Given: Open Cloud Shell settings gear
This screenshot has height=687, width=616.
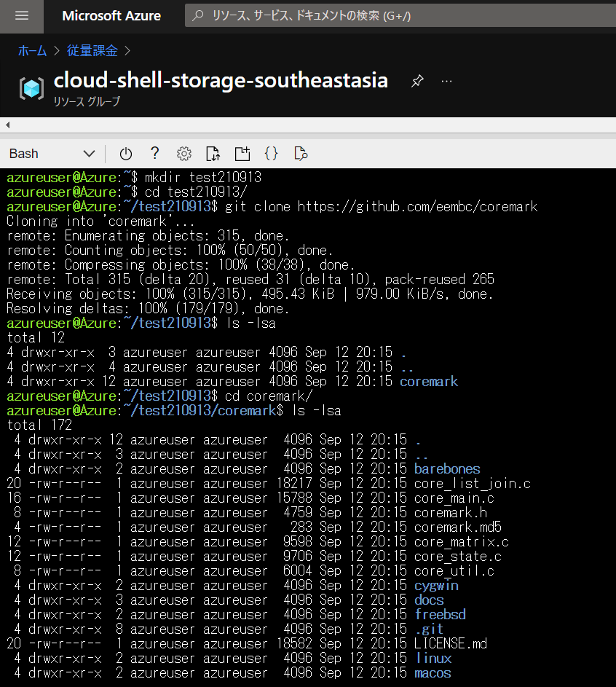Looking at the screenshot, I should click(184, 154).
